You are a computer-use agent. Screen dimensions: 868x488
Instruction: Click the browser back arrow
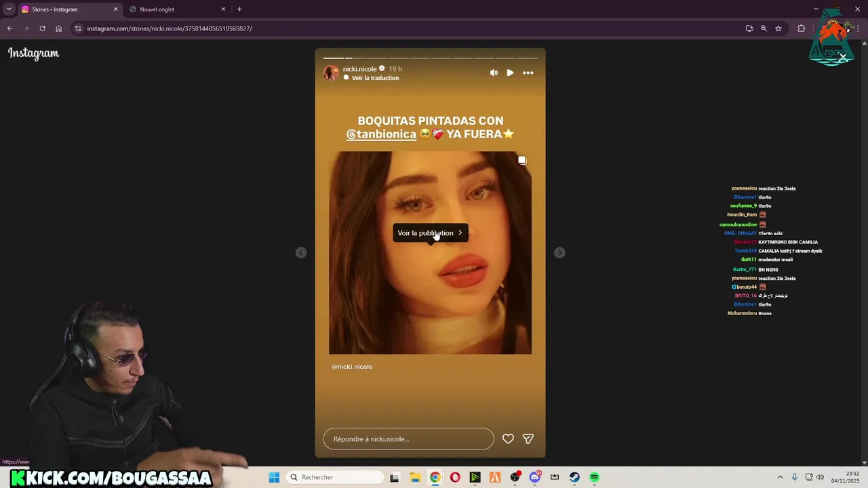[x=10, y=28]
